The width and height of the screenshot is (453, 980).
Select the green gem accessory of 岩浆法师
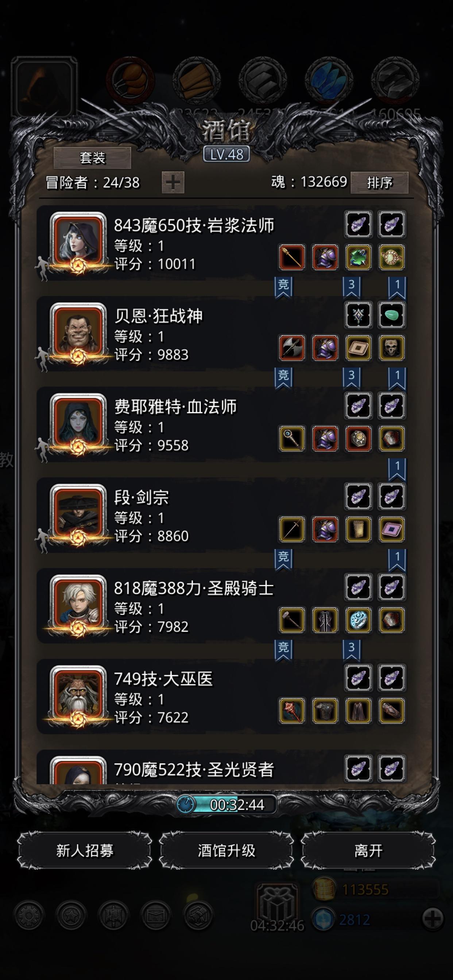pyautogui.click(x=358, y=257)
